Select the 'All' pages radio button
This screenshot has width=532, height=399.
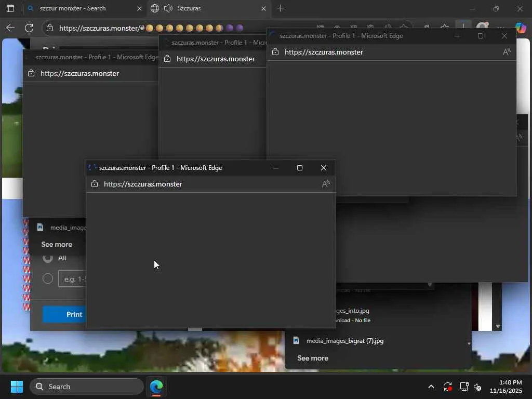pos(47,258)
